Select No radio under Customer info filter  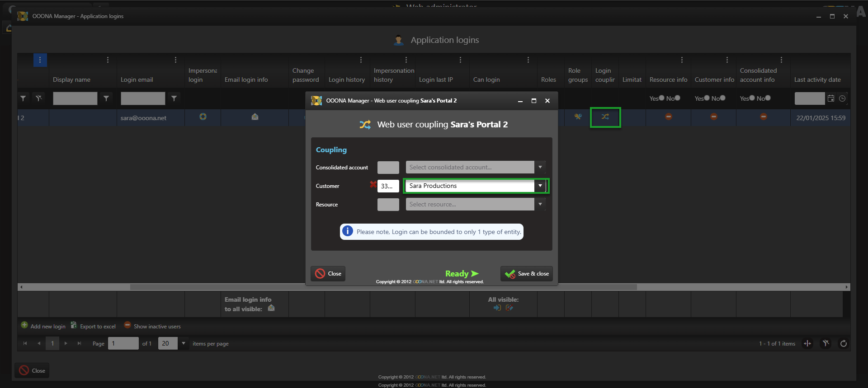722,98
